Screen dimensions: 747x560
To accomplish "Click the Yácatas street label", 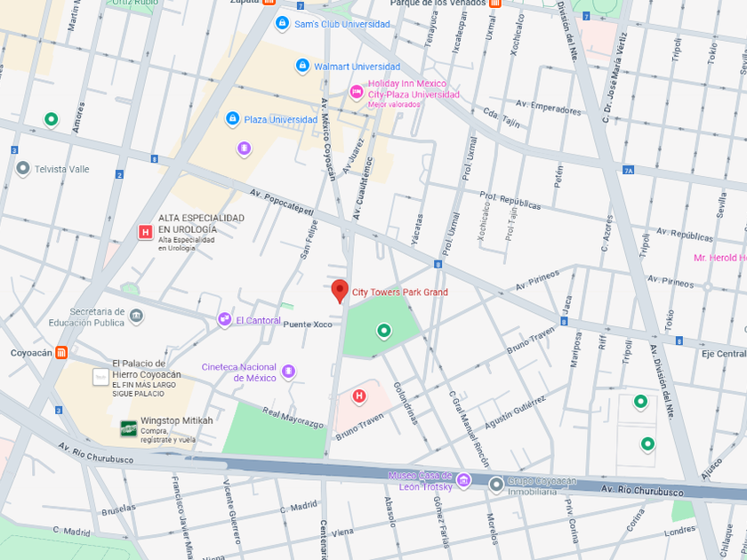I will pos(417,229).
